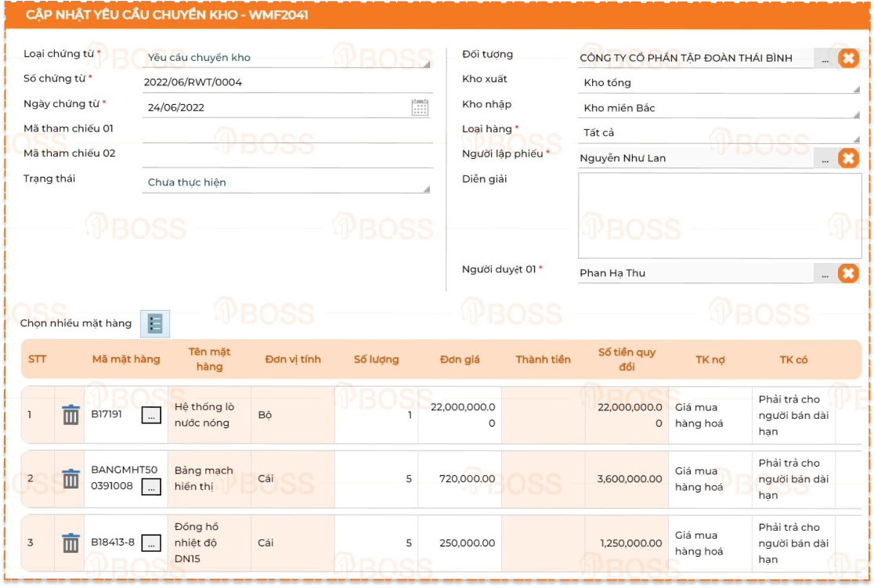Click the Diễn giải text area
The height and width of the screenshot is (588, 874).
coord(719,215)
